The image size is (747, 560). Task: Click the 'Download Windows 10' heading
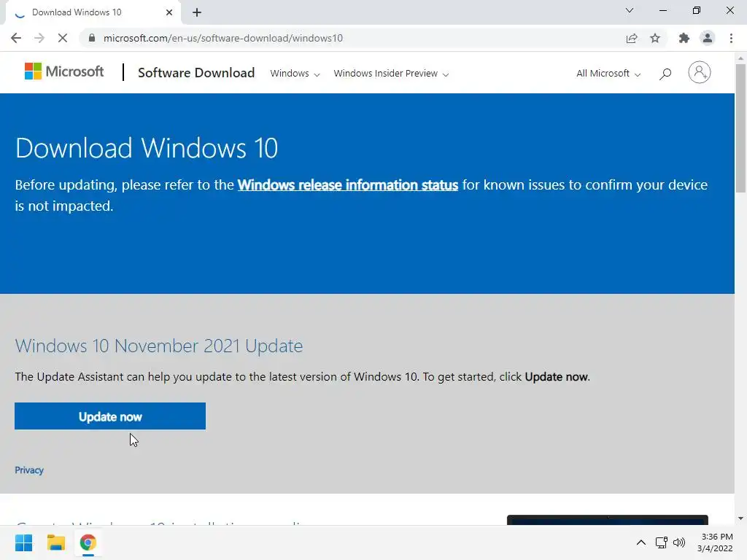coord(146,147)
